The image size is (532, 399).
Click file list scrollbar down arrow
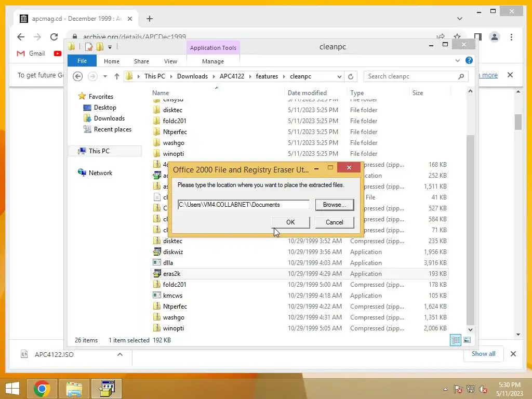point(470,329)
